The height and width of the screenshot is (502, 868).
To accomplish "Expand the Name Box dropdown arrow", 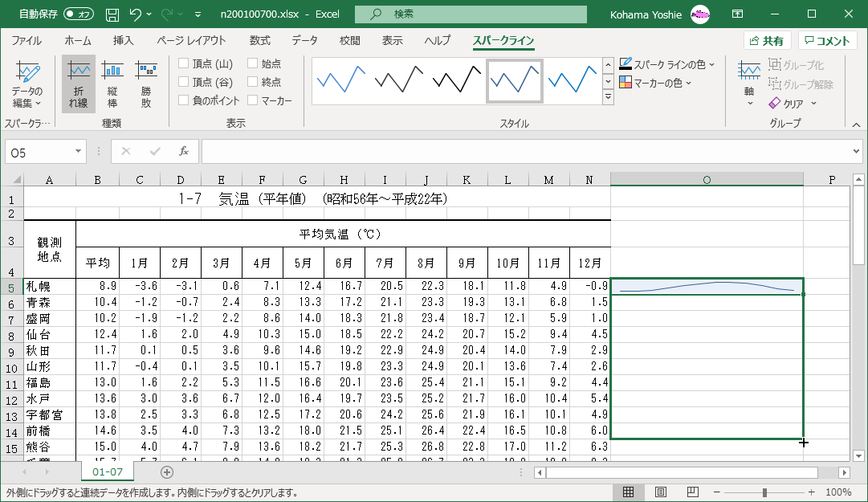I will coord(79,151).
